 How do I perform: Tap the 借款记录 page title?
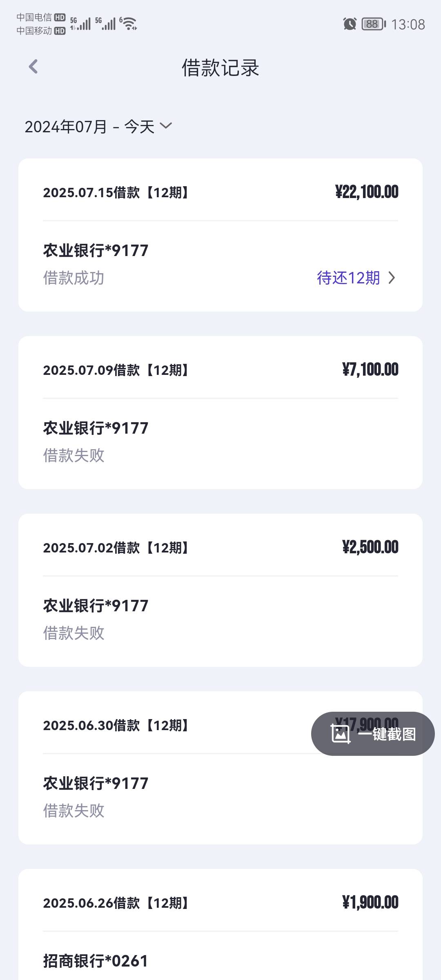pyautogui.click(x=220, y=68)
